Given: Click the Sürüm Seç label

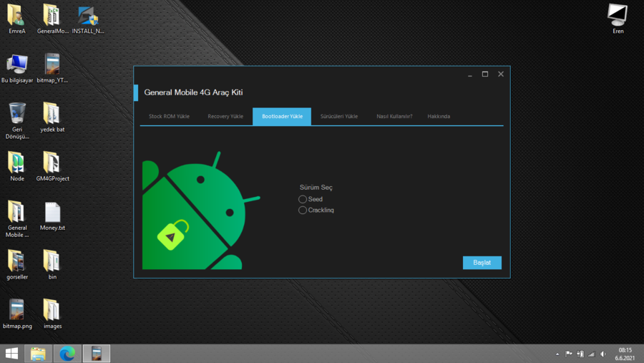Looking at the screenshot, I should pyautogui.click(x=316, y=188).
